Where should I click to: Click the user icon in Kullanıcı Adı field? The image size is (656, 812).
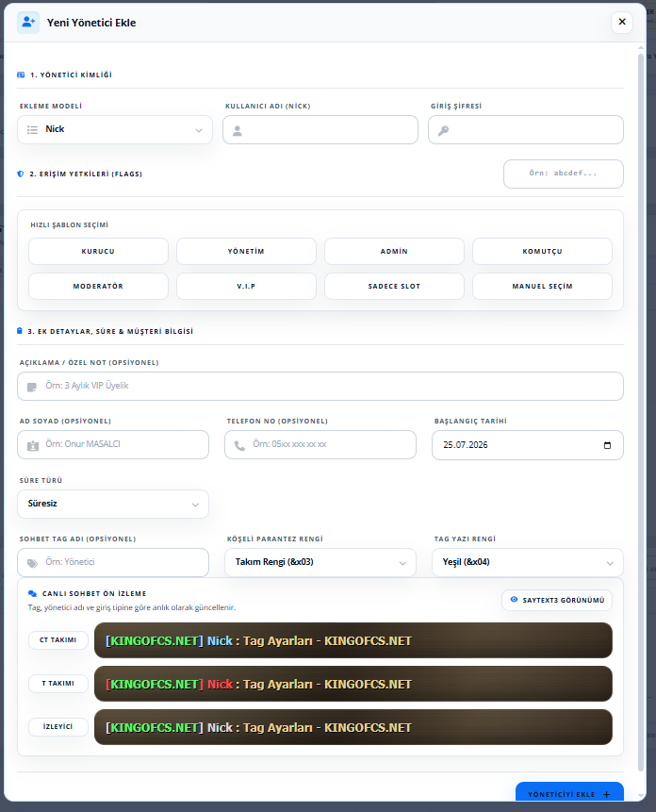pyautogui.click(x=237, y=130)
